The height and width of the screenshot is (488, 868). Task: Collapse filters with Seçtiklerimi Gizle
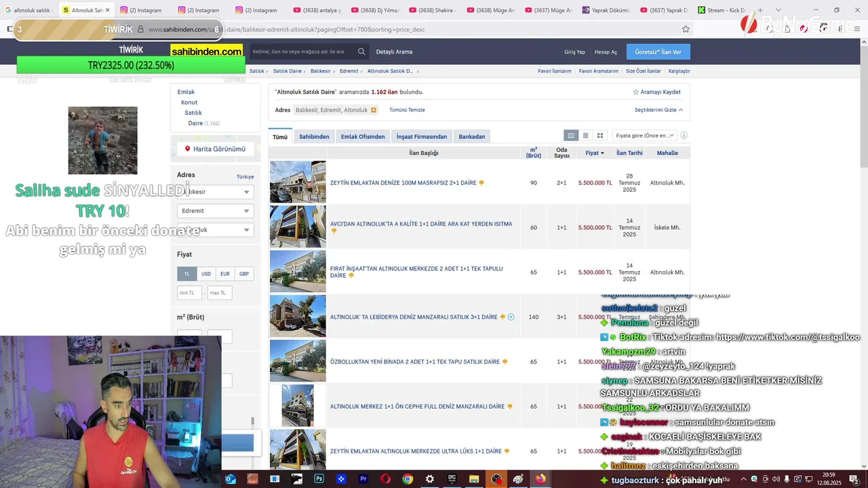pos(658,110)
